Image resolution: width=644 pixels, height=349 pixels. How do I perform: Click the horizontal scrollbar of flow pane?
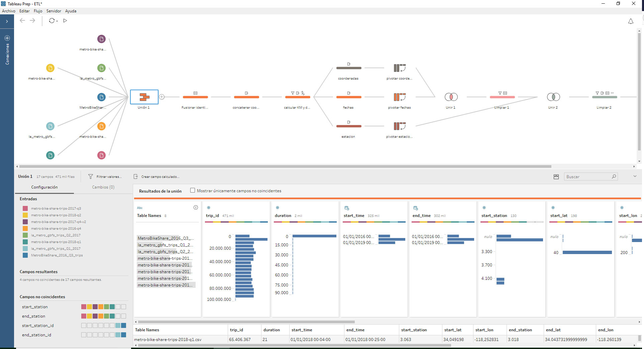click(x=285, y=166)
